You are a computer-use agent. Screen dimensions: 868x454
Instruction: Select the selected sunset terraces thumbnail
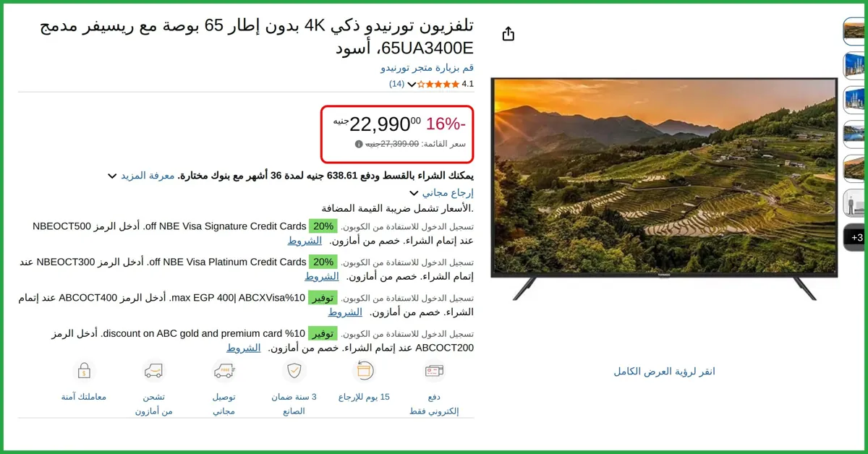click(x=856, y=30)
